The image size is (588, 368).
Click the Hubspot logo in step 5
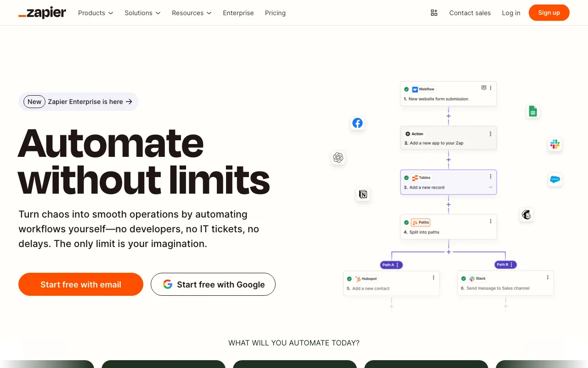point(357,279)
